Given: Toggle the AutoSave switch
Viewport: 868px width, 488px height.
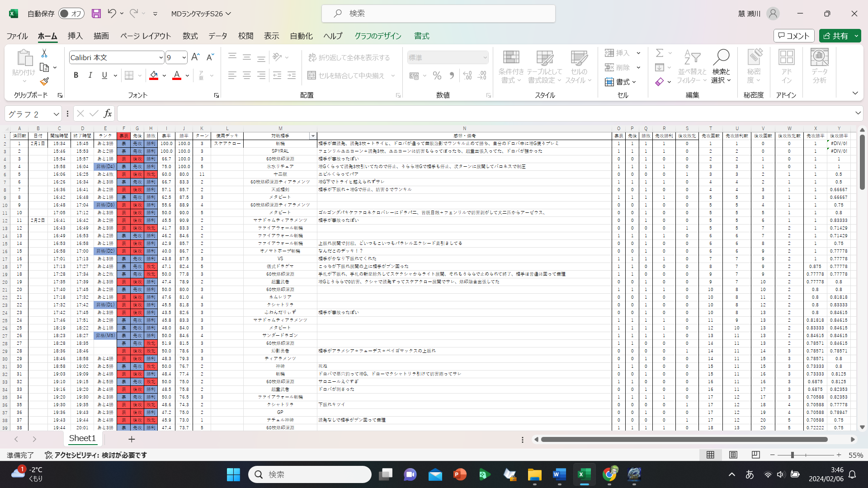Looking at the screenshot, I should [x=71, y=14].
